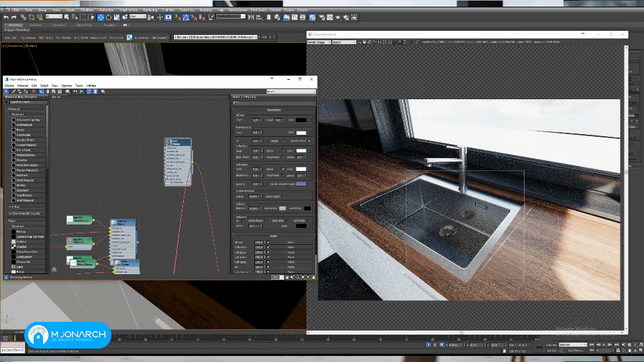This screenshot has height=362, width=644.
Task: Switch to the Freeform ribbon tab
Action: point(36,25)
